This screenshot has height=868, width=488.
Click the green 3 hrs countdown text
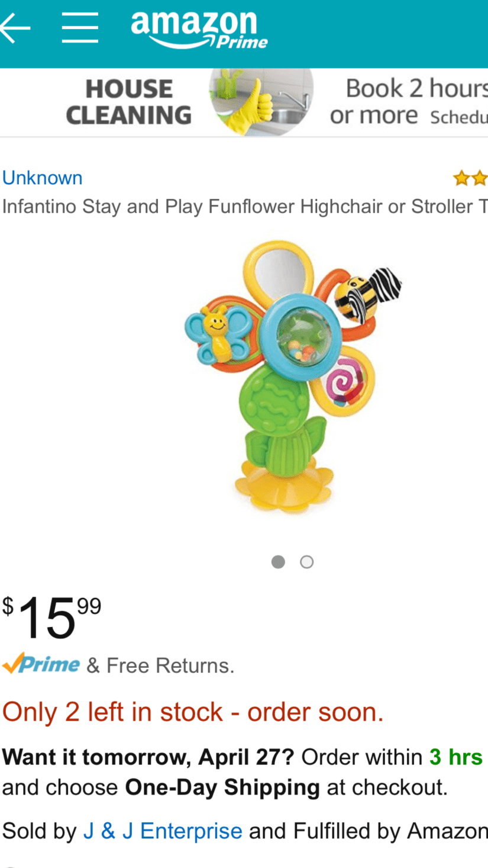(x=456, y=757)
